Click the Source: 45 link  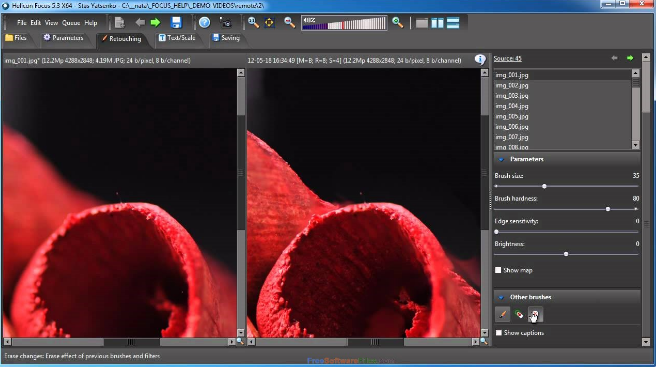(507, 59)
